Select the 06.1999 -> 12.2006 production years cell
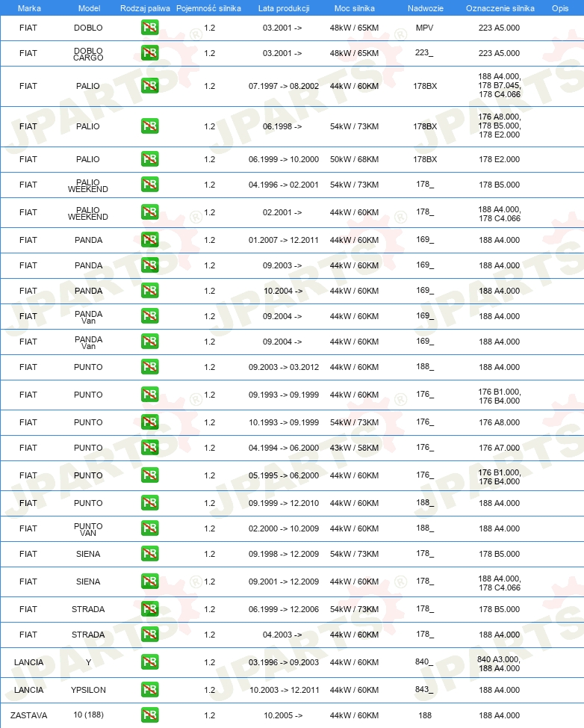584x728 pixels. pos(284,609)
